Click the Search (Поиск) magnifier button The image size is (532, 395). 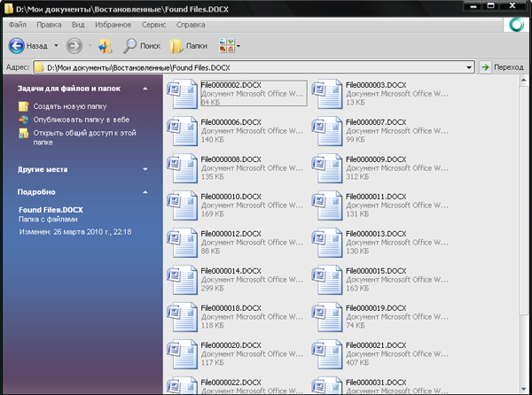click(x=142, y=46)
